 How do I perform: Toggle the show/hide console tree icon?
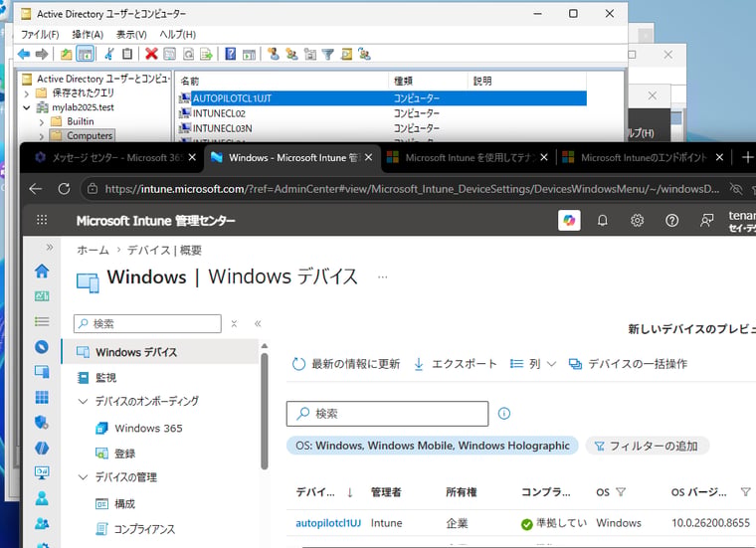[86, 54]
